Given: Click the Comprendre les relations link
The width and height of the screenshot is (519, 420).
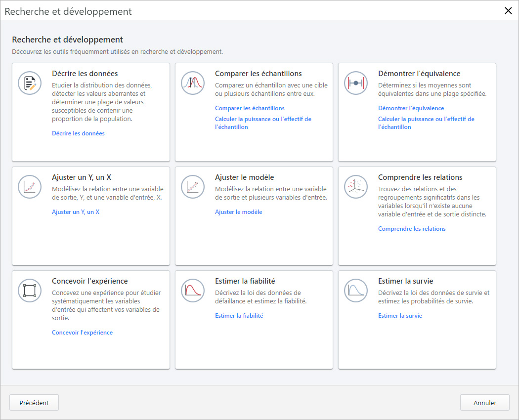Looking at the screenshot, I should pos(412,228).
